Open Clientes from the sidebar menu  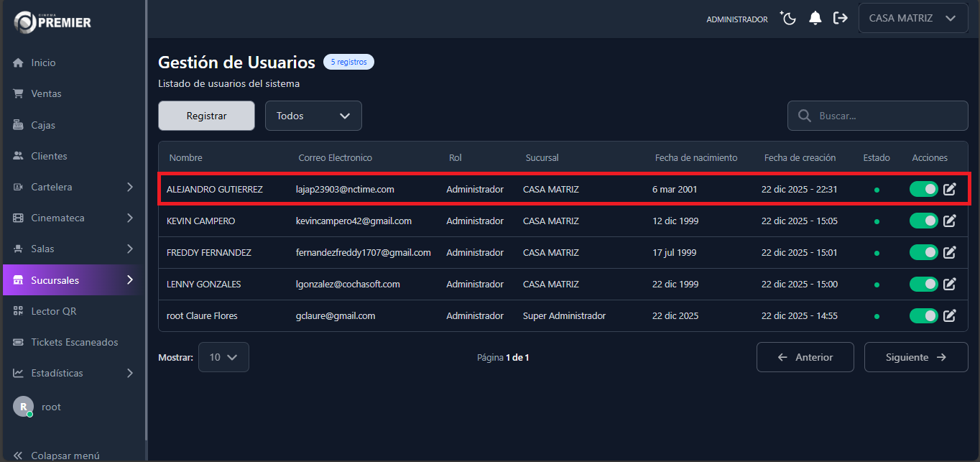coord(49,156)
